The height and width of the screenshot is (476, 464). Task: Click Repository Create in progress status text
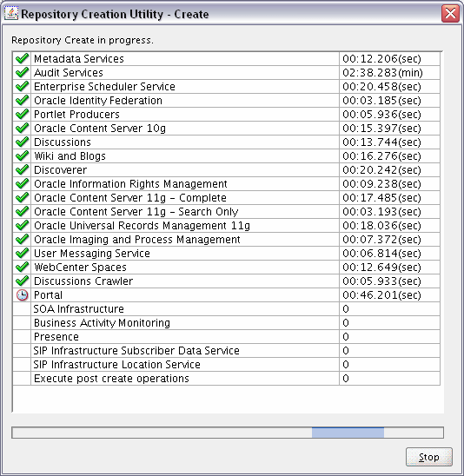pyautogui.click(x=83, y=40)
